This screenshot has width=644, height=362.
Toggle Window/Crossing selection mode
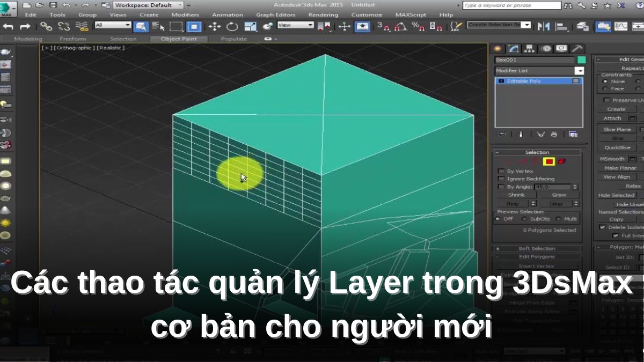pos(193,26)
